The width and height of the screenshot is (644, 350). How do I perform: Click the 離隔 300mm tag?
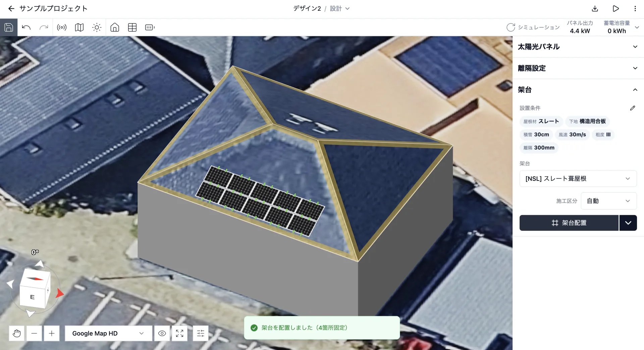click(x=539, y=148)
